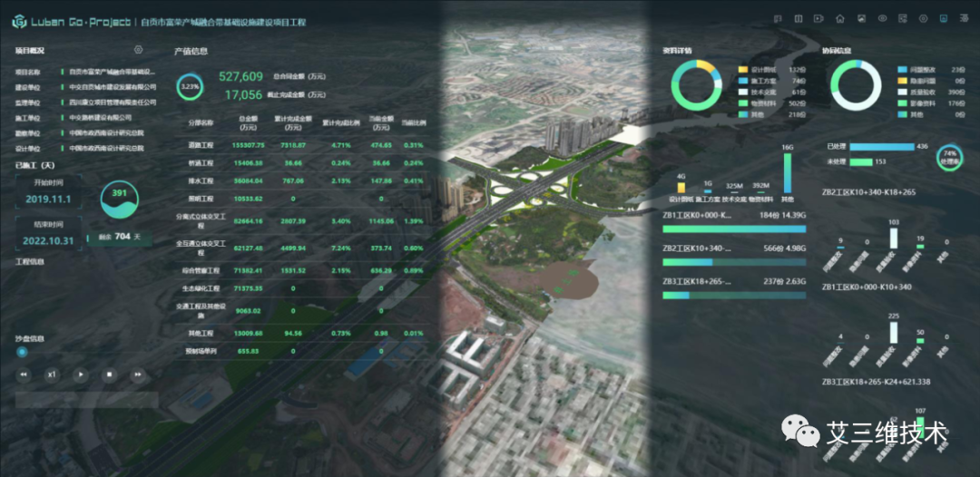
Task: Rewind the sand table playback
Action: pos(24,375)
